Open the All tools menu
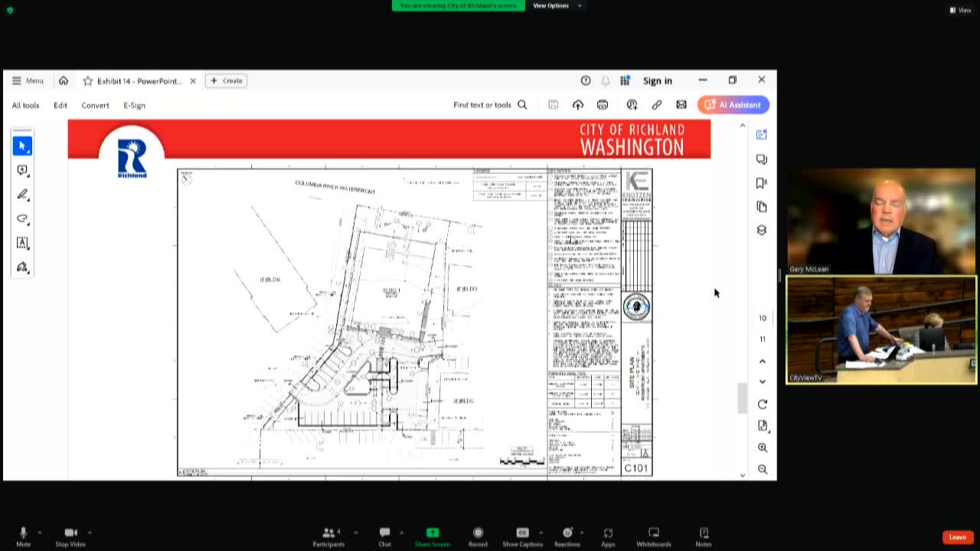Screen dimensions: 980x551 point(25,106)
